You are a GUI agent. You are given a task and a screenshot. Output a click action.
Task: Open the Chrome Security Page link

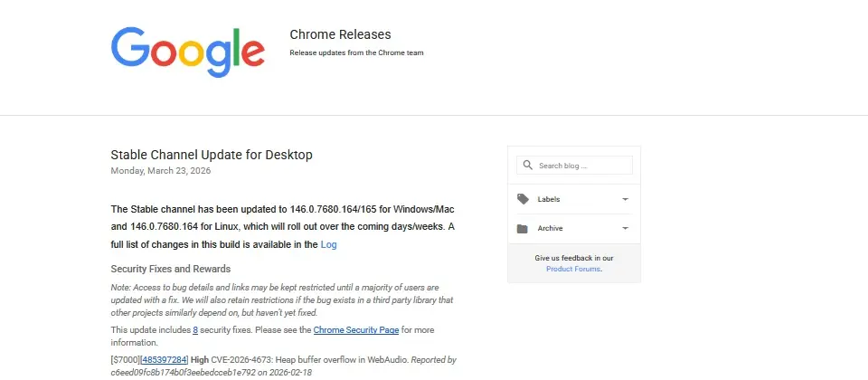point(356,329)
